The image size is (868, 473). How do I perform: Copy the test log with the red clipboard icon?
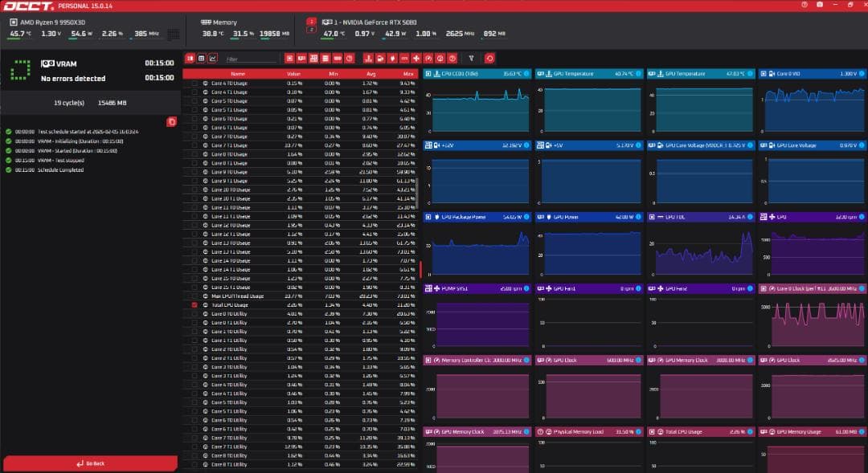(171, 121)
